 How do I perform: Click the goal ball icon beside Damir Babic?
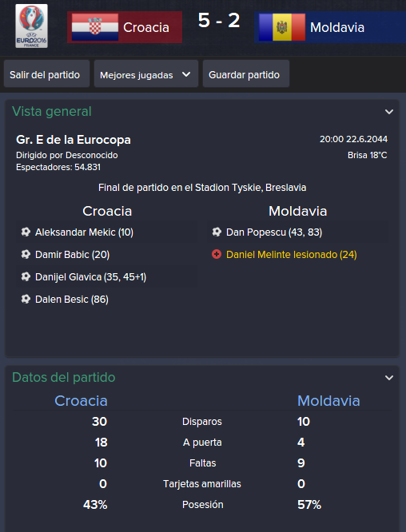[x=26, y=255]
